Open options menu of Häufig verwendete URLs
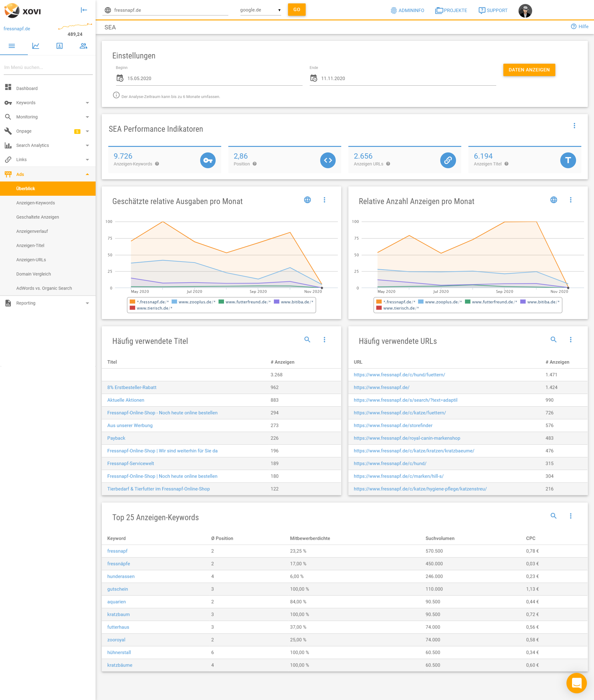This screenshot has height=700, width=594. coord(571,339)
